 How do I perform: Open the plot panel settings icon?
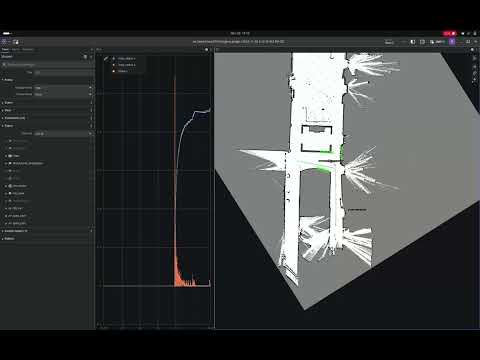(206, 49)
